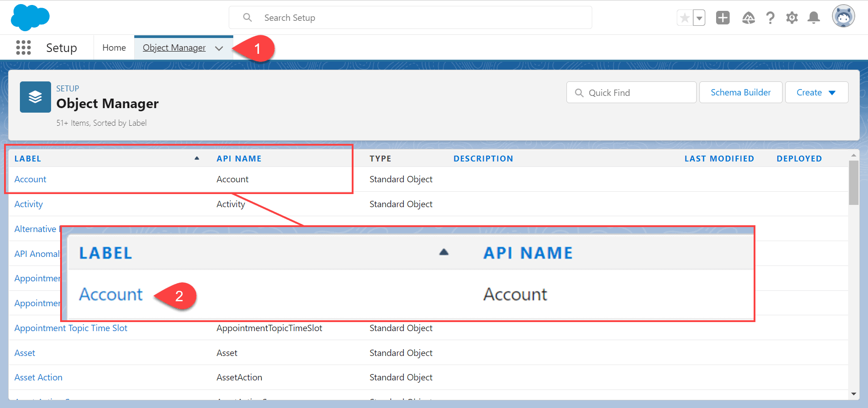The image size is (868, 408).
Task: Click the user avatar picture
Action: tap(844, 16)
